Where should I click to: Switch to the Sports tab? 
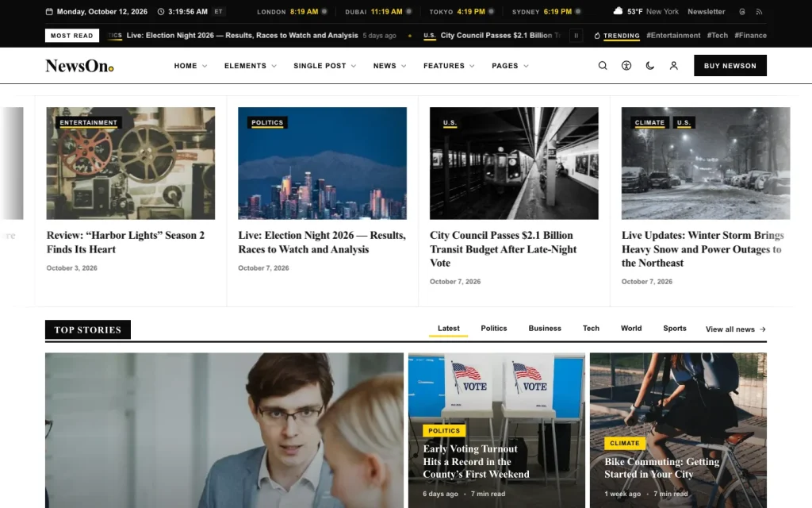[x=675, y=329]
